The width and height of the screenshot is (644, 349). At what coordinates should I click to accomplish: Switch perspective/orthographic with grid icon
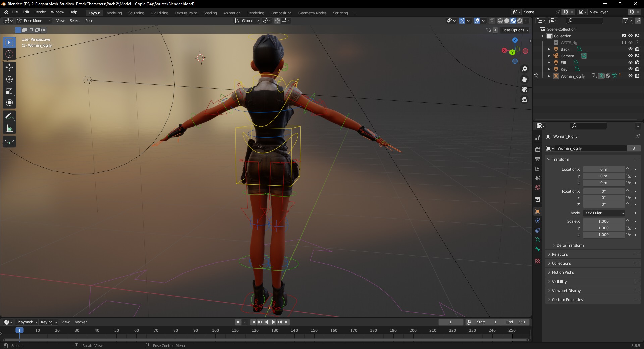tap(524, 100)
